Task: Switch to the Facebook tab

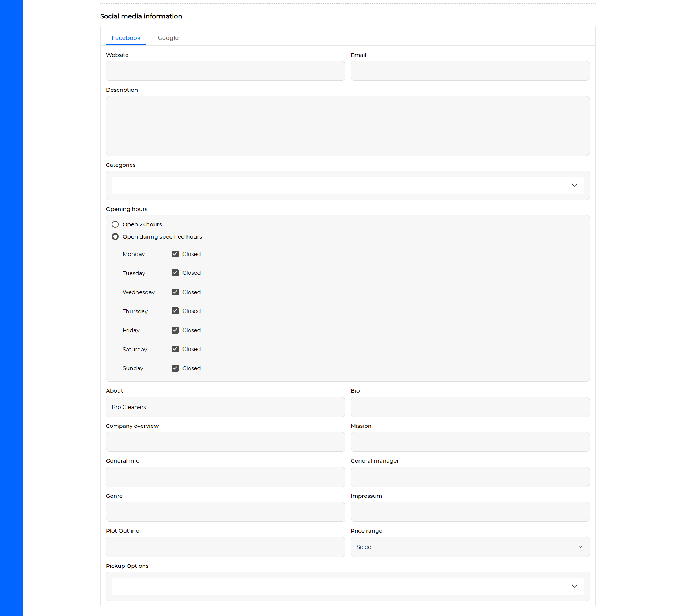Action: pos(126,38)
